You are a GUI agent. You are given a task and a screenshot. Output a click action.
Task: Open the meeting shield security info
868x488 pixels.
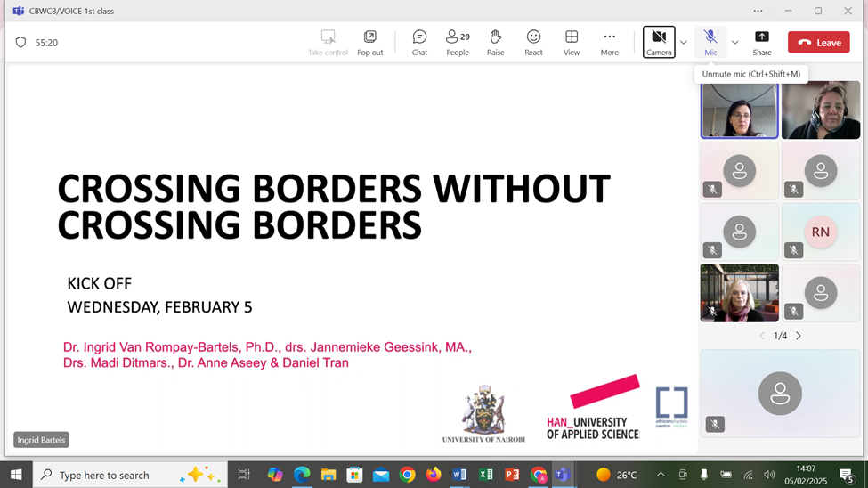coord(21,42)
